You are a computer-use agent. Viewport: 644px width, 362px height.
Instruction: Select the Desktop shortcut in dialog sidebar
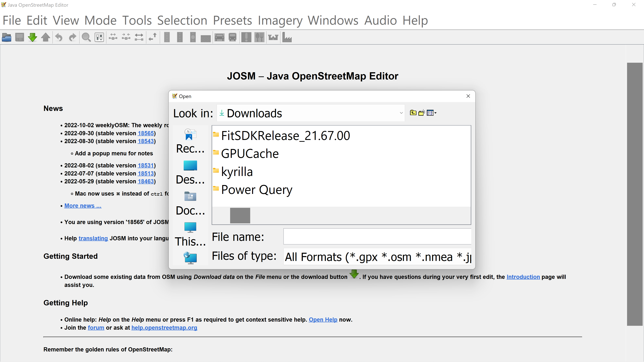tap(190, 172)
